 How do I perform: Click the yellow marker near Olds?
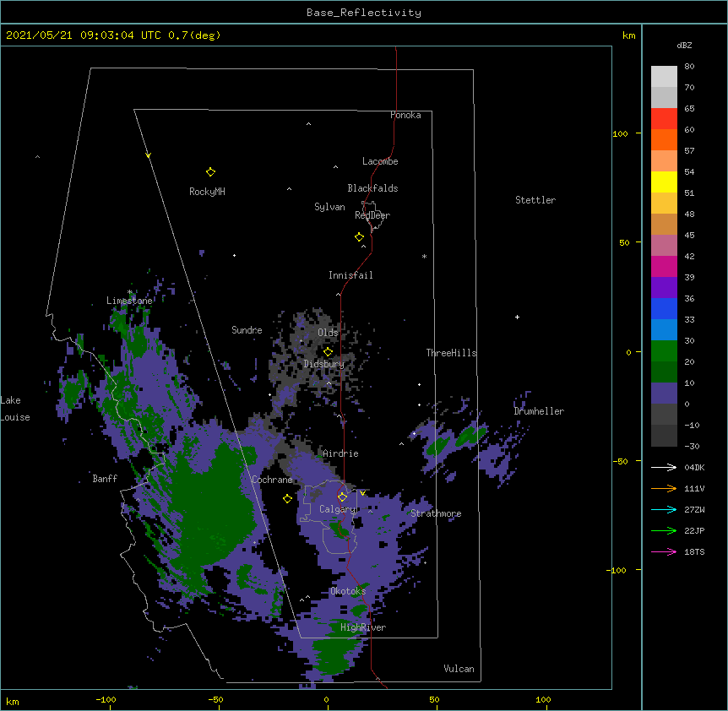328,351
